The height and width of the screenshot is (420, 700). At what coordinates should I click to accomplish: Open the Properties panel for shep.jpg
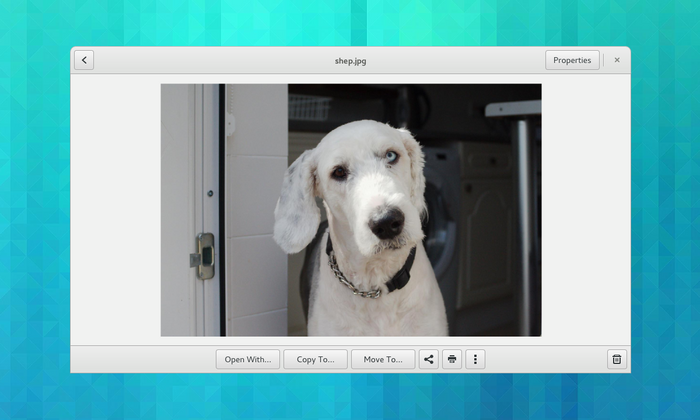pos(572,60)
